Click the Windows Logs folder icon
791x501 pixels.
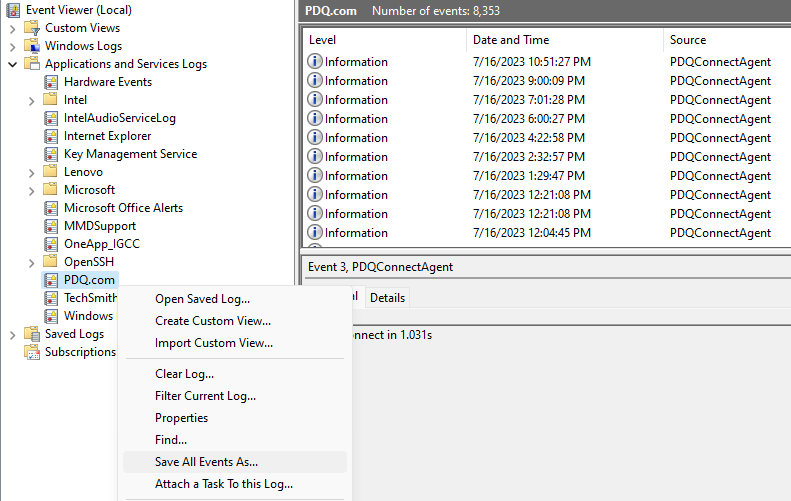[32, 46]
